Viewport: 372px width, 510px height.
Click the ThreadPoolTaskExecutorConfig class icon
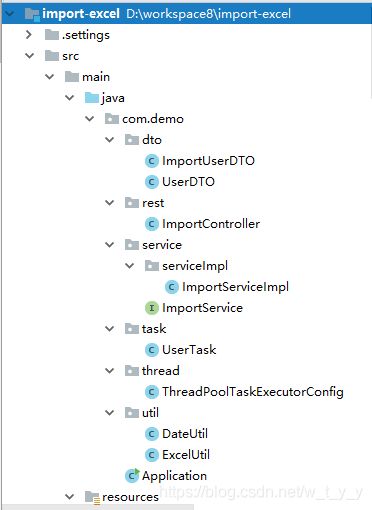coord(152,392)
